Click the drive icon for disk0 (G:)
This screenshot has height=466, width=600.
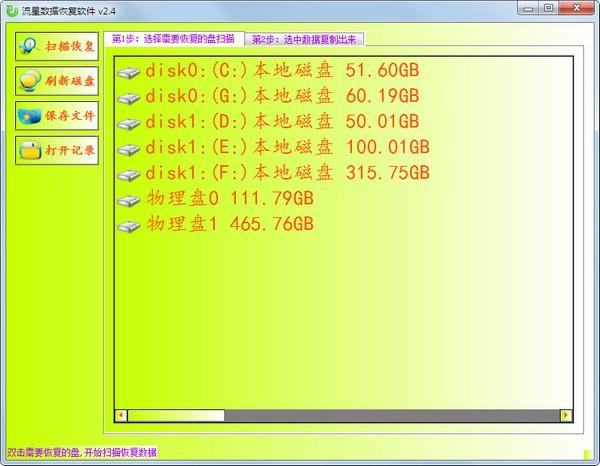(x=129, y=98)
